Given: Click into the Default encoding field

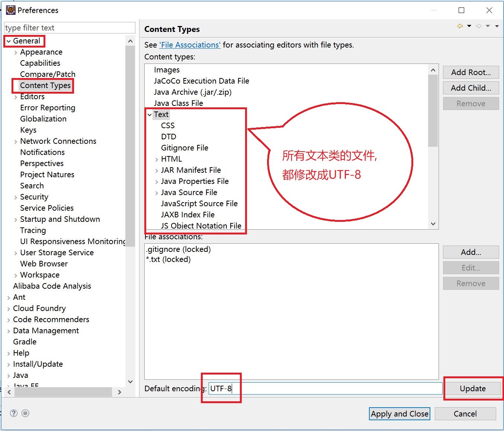Looking at the screenshot, I should pyautogui.click(x=324, y=389).
